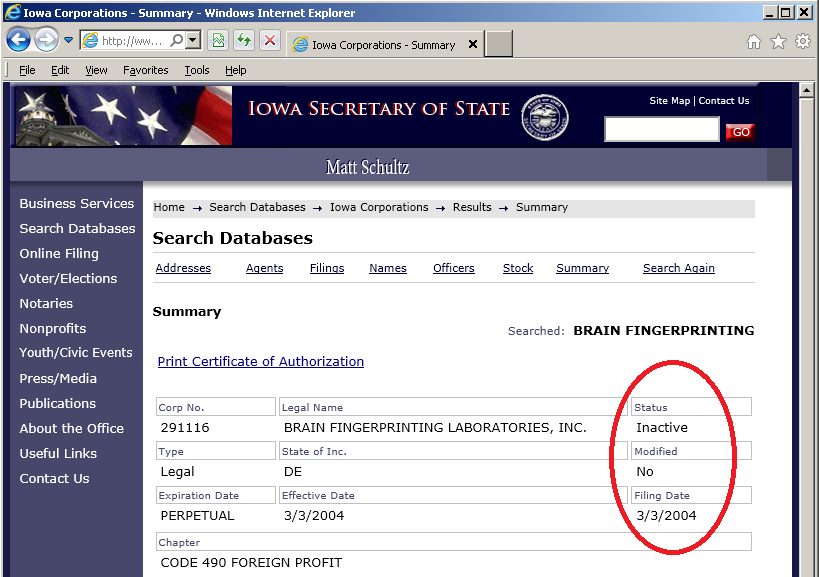
Task: Click the Inactive status value
Action: [x=662, y=428]
